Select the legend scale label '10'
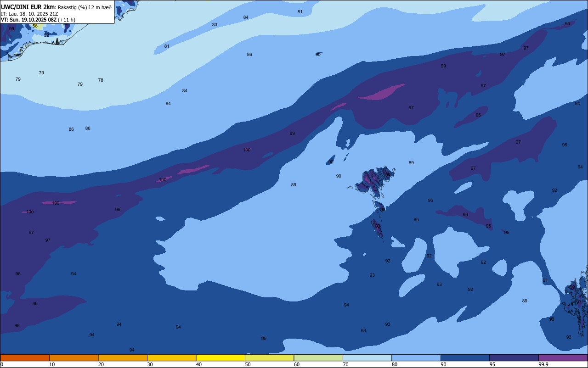This screenshot has width=588, height=368. click(52, 364)
